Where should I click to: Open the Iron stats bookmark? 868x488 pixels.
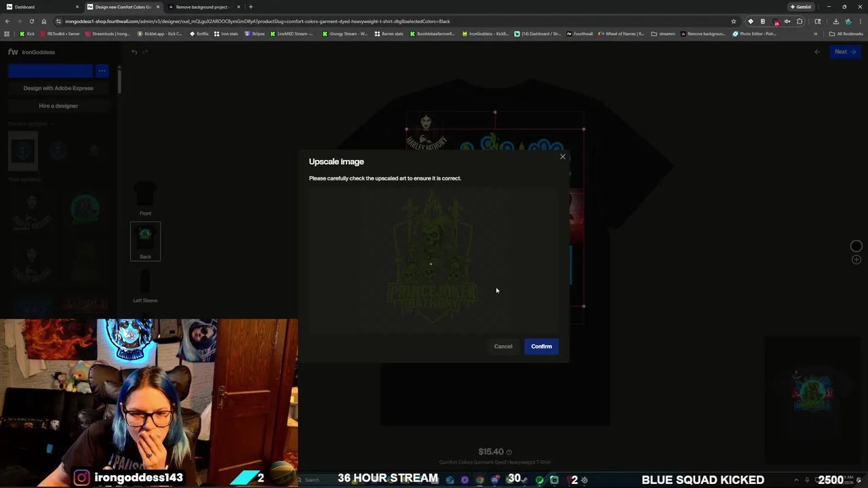(x=226, y=33)
